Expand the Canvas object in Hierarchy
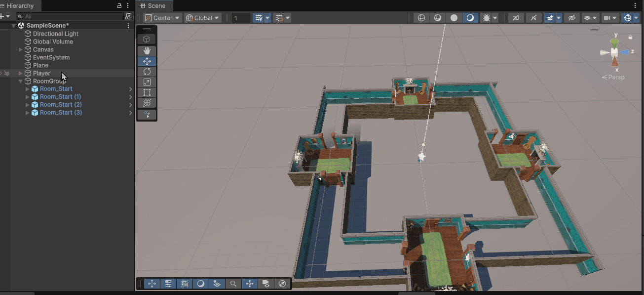The width and height of the screenshot is (644, 295). click(x=21, y=49)
